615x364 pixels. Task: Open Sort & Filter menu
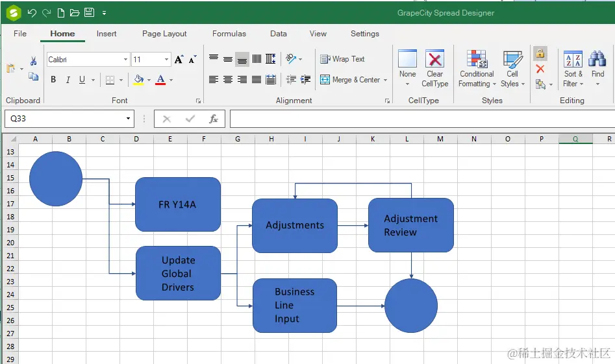573,69
